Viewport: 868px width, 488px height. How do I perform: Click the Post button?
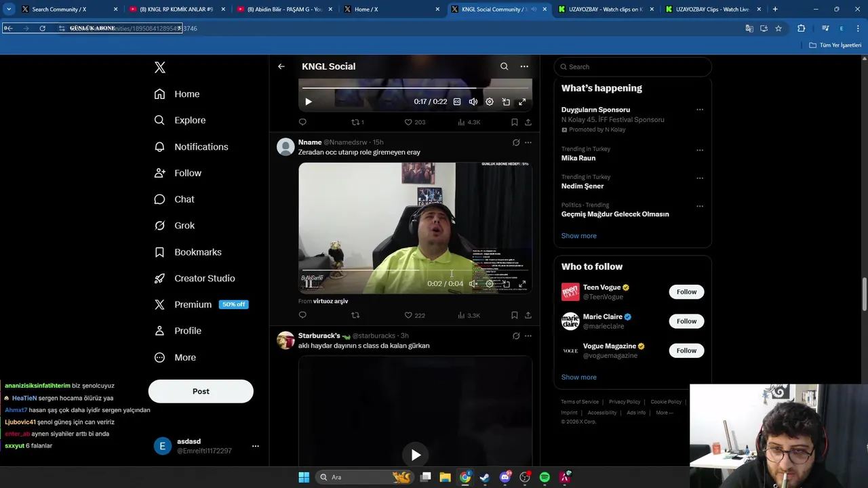(x=201, y=391)
